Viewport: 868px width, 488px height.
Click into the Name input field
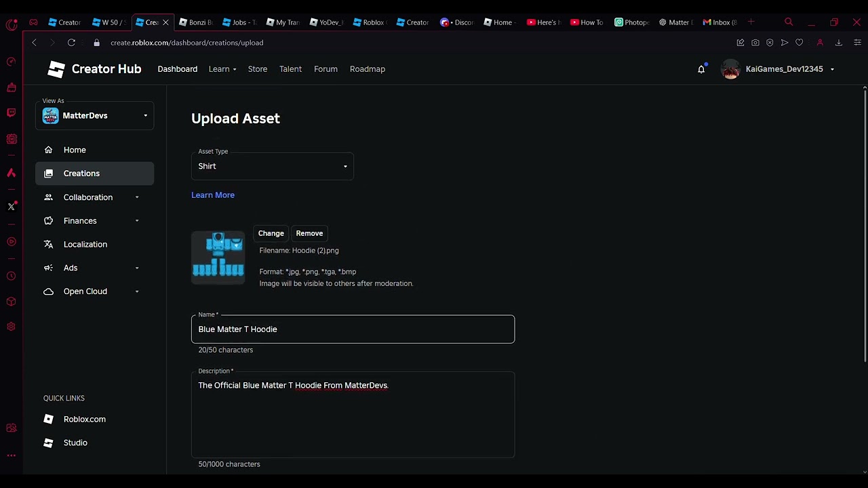[x=353, y=329]
